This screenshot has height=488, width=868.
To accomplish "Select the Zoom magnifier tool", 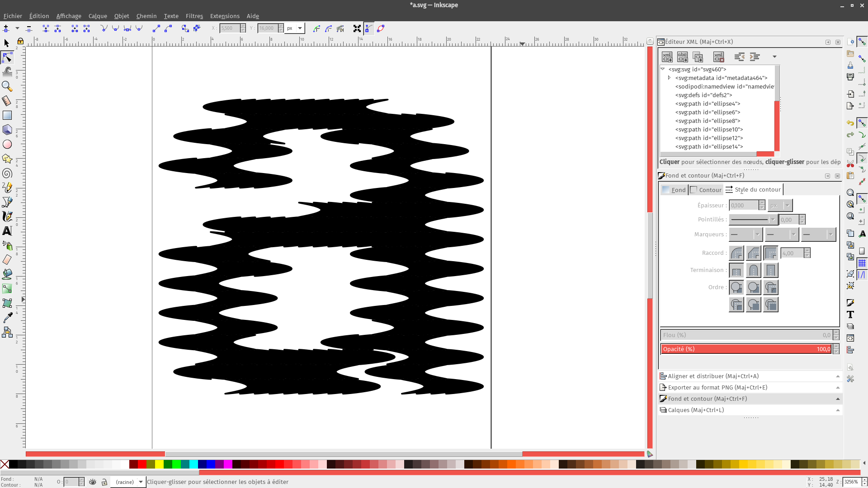I will click(x=7, y=86).
